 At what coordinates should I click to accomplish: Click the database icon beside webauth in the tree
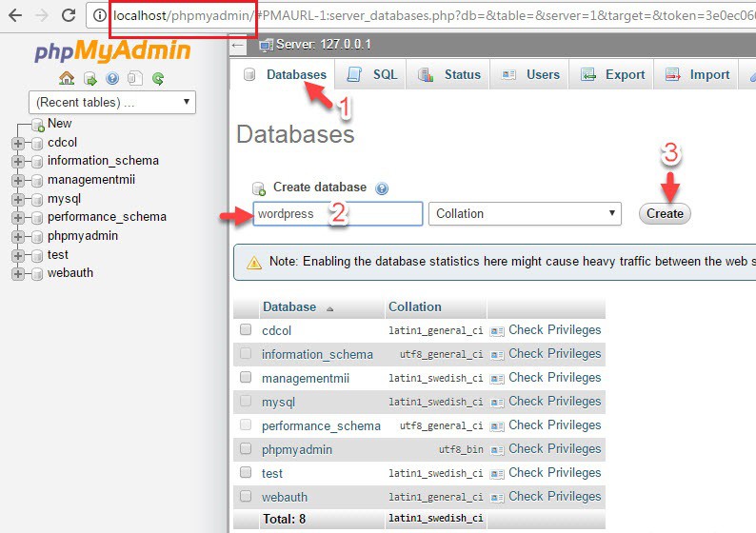(x=37, y=274)
